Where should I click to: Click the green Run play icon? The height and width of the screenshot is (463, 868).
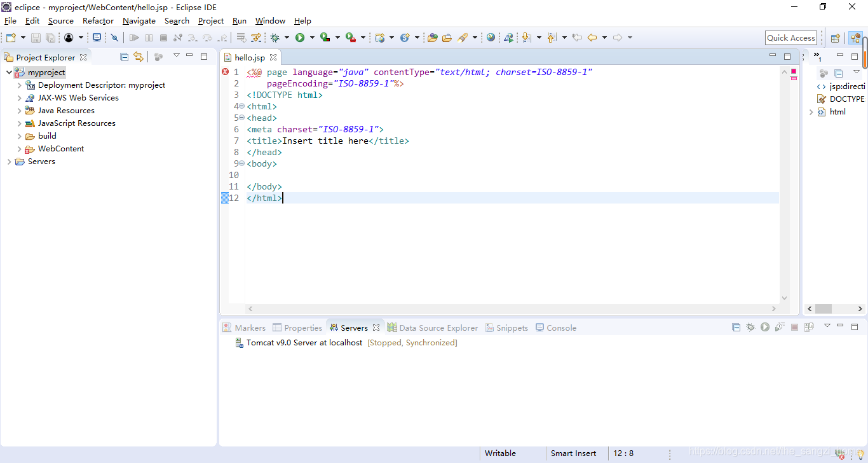click(x=300, y=38)
